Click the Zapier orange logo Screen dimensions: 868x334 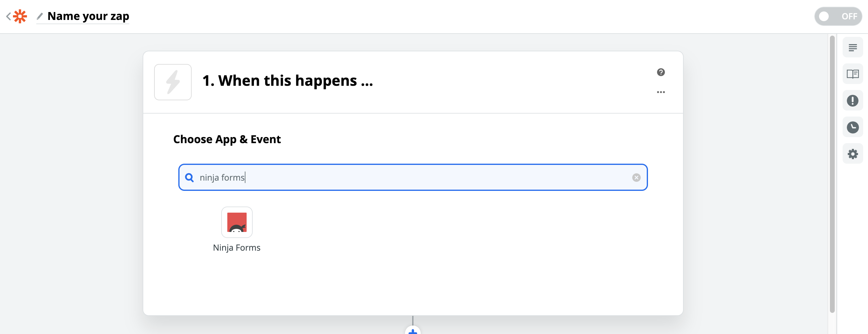point(20,16)
